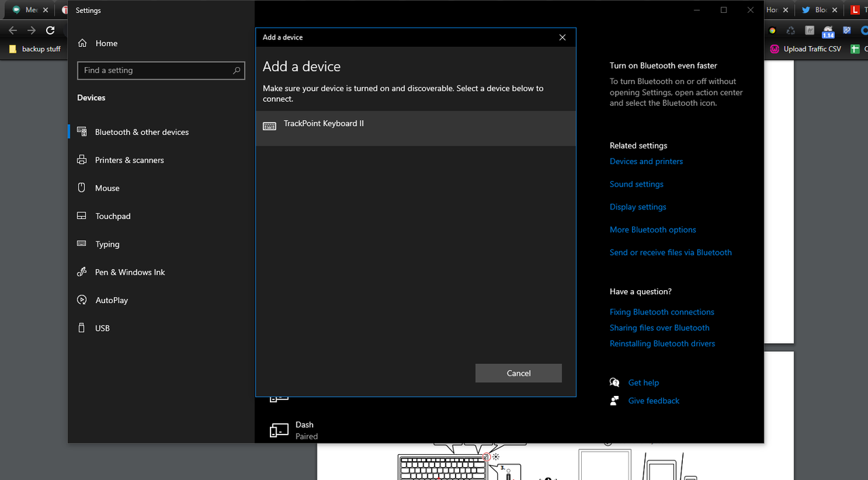
Task: Close the Settings window
Action: 750,10
